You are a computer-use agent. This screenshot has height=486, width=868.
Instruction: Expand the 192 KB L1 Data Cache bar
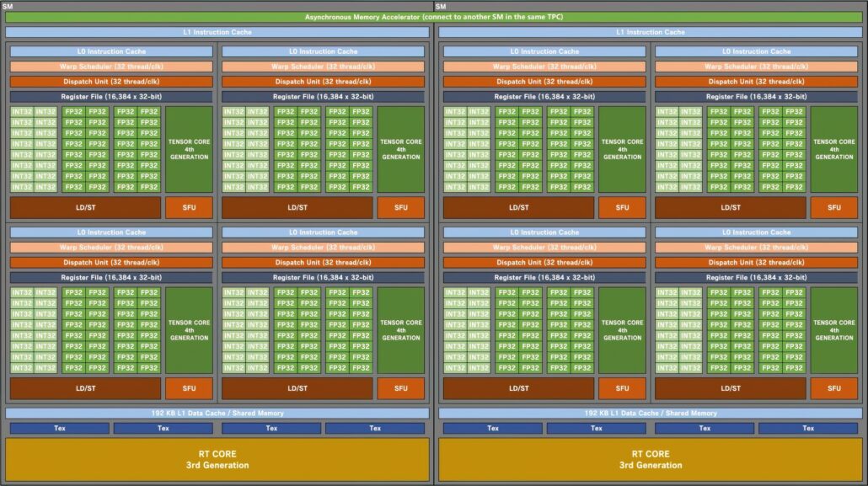pos(216,413)
